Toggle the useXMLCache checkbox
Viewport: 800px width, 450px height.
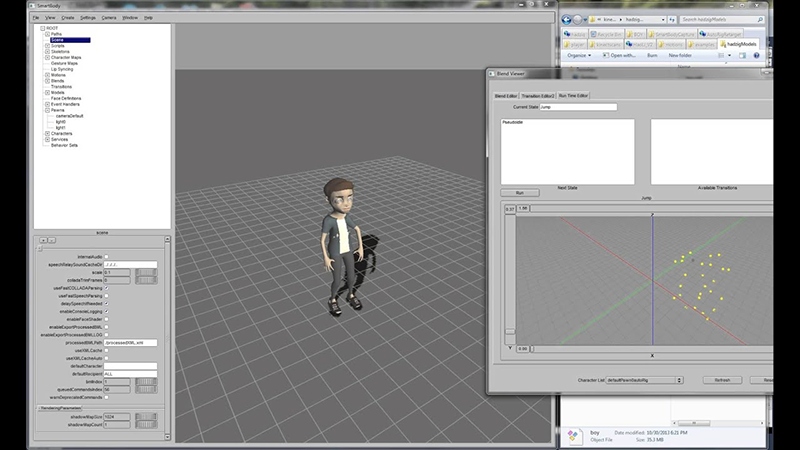tap(106, 351)
